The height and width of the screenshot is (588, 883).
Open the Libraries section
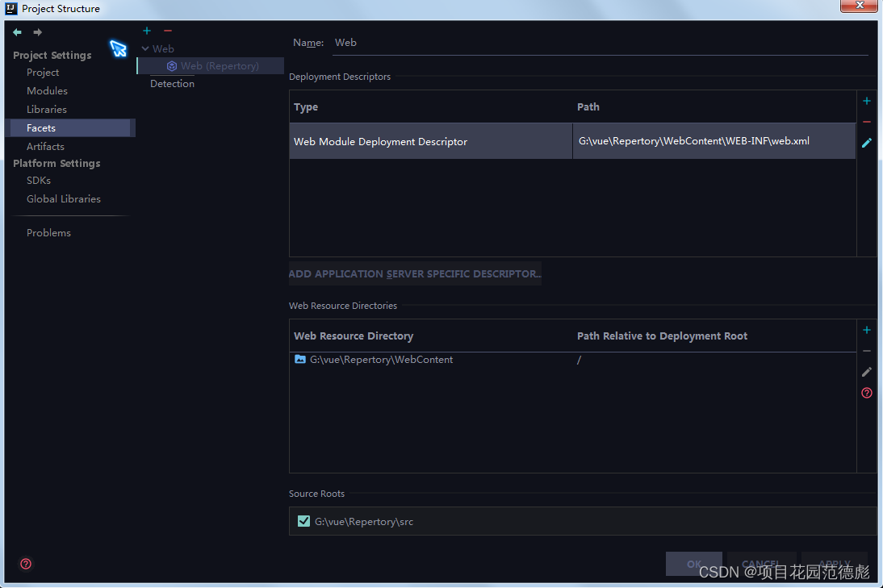click(47, 109)
